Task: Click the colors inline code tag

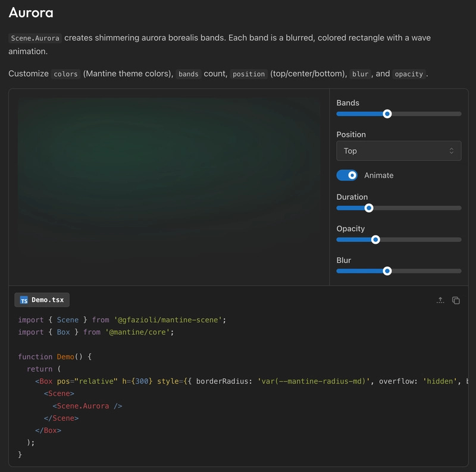Action: coord(65,74)
